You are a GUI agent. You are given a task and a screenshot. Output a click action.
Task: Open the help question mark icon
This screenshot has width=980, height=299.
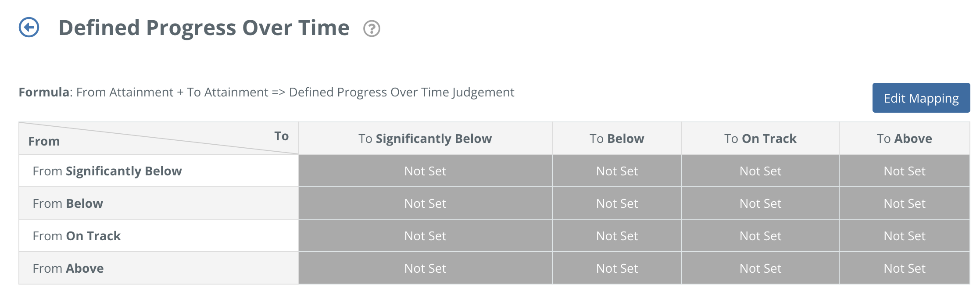coord(372,29)
